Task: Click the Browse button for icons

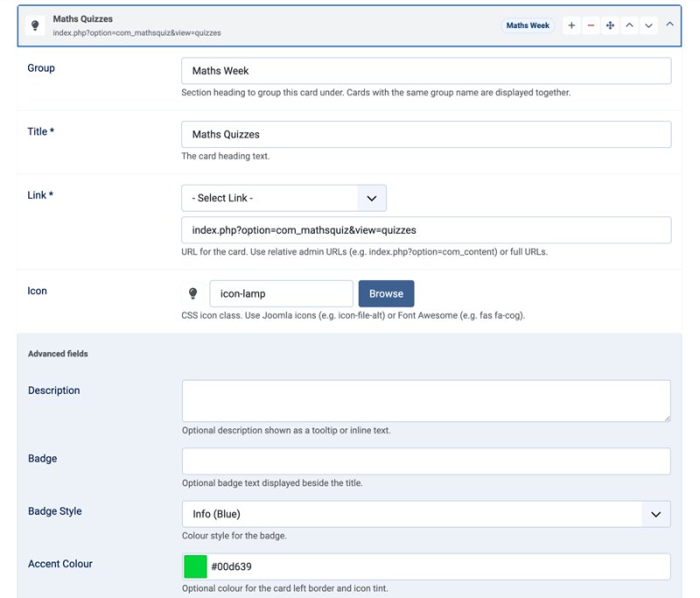Action: 386,293
